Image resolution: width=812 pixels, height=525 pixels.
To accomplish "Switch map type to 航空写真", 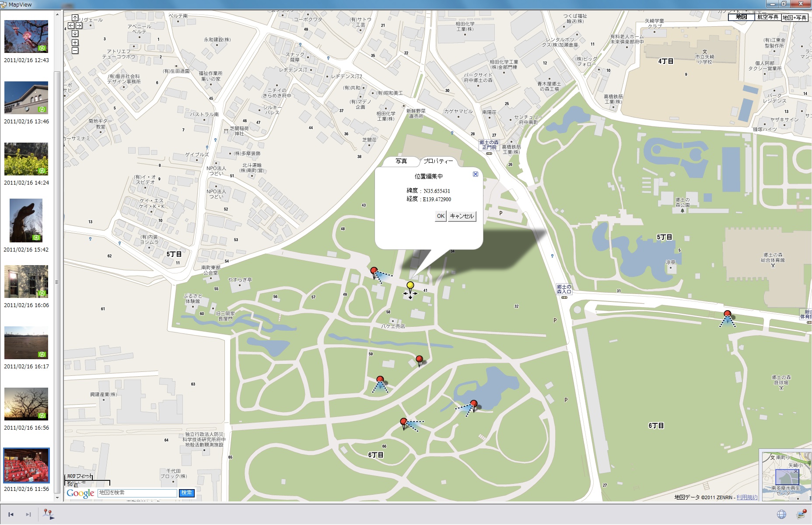I will (768, 17).
